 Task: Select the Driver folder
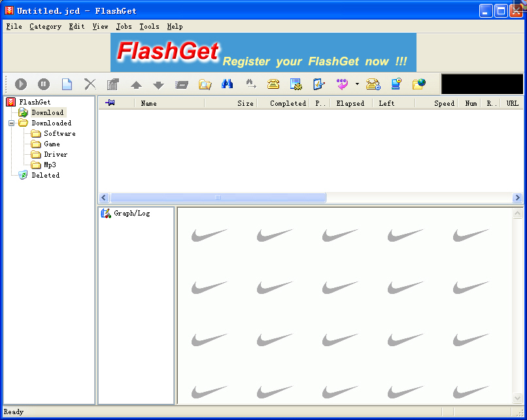tap(56, 154)
